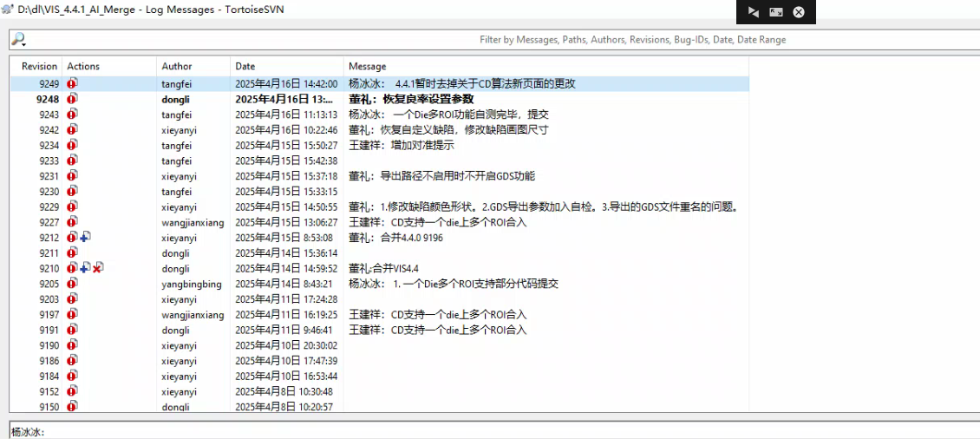Click the fullscreen icon in the overlay toolbar

pos(776,12)
